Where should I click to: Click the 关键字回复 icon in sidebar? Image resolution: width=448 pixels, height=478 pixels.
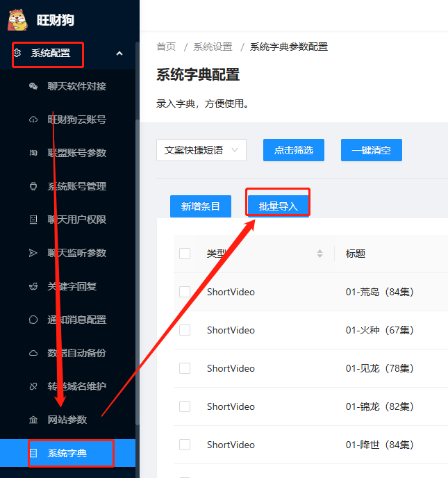click(33, 286)
